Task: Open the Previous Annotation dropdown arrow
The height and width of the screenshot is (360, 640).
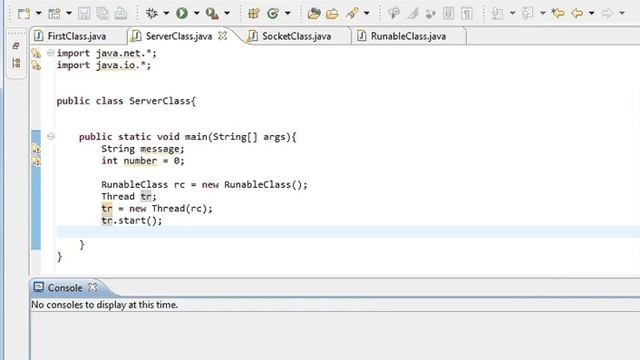Action: pos(543,13)
